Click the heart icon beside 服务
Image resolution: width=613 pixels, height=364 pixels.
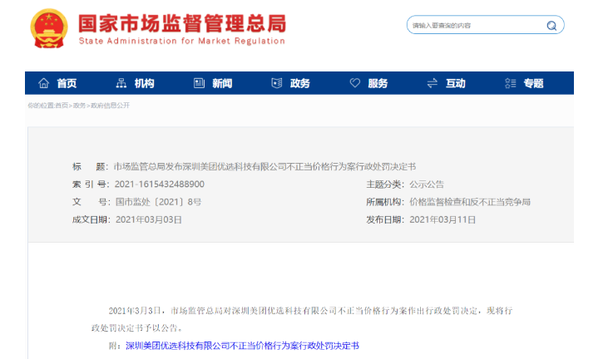(x=354, y=83)
